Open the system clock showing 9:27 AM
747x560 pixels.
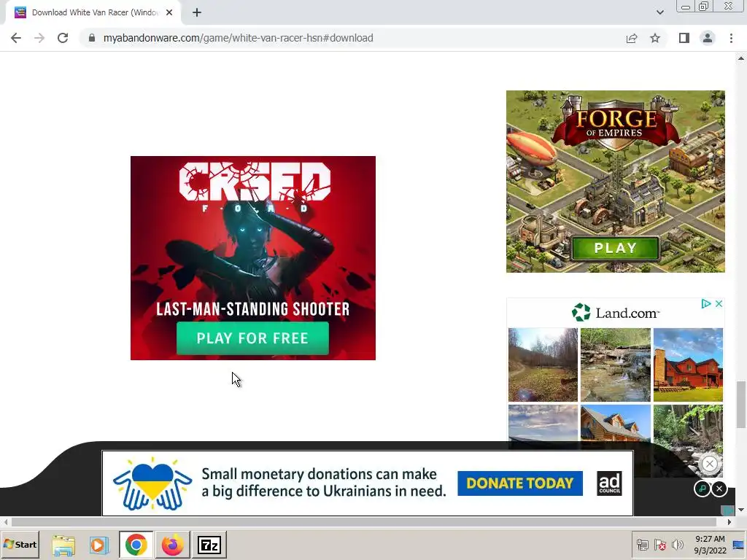tap(710, 545)
